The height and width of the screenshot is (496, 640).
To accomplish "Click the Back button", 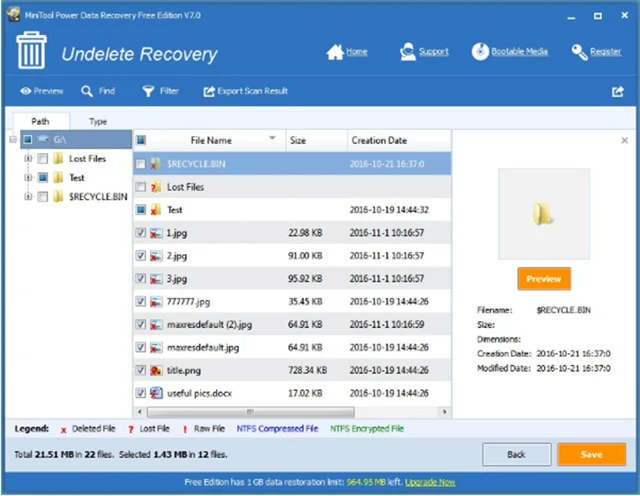I will tap(516, 454).
